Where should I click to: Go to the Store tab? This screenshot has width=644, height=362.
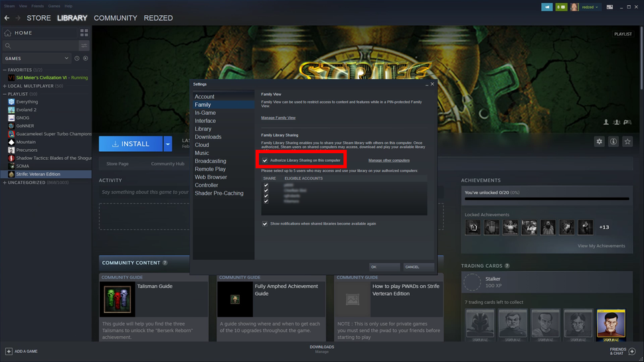point(39,18)
